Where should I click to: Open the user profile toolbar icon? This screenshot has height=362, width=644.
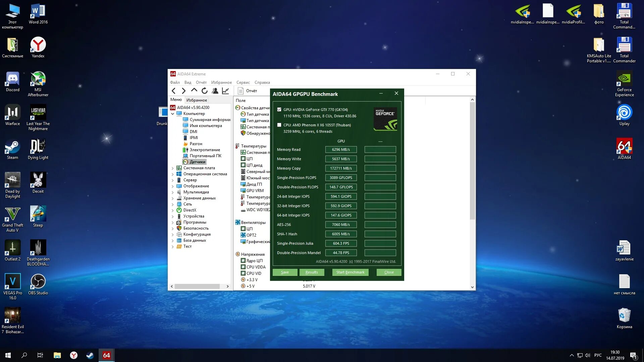coord(215,91)
